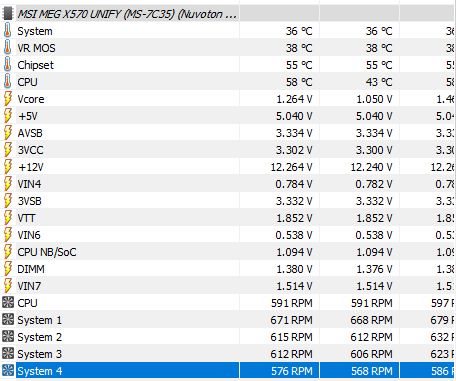Click lightning bolt icon beside VIN7

[8, 286]
